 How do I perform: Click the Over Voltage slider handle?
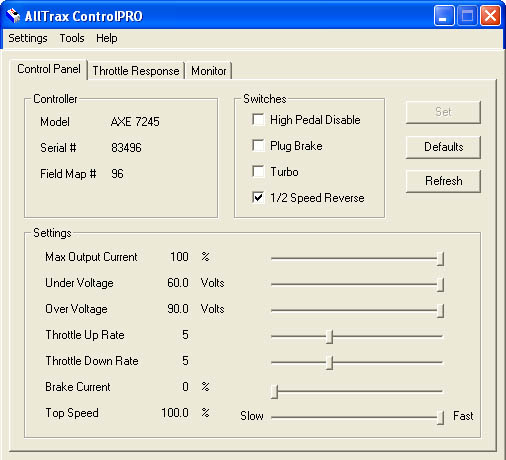point(440,311)
